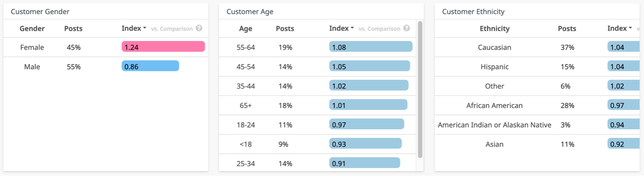Open Index sort dropdown in Customer Ethnicity

pyautogui.click(x=620, y=28)
